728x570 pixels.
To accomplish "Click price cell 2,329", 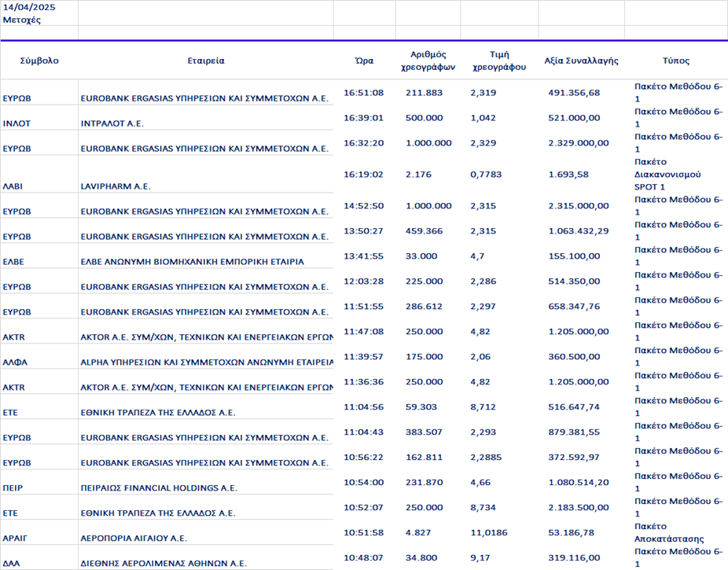I will [483, 143].
